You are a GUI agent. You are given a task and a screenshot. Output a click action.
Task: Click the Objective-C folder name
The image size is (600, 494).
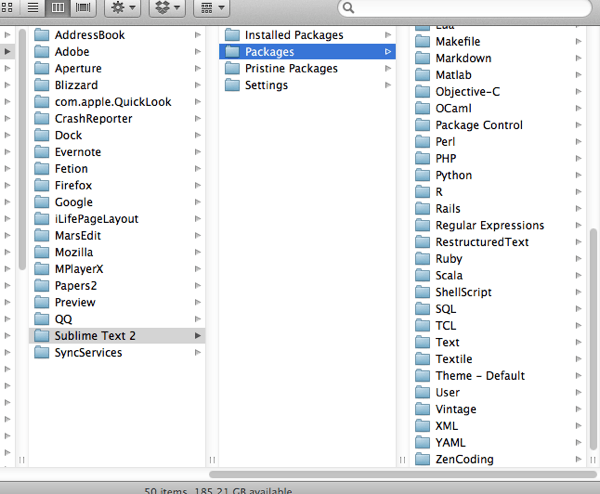[x=468, y=91]
